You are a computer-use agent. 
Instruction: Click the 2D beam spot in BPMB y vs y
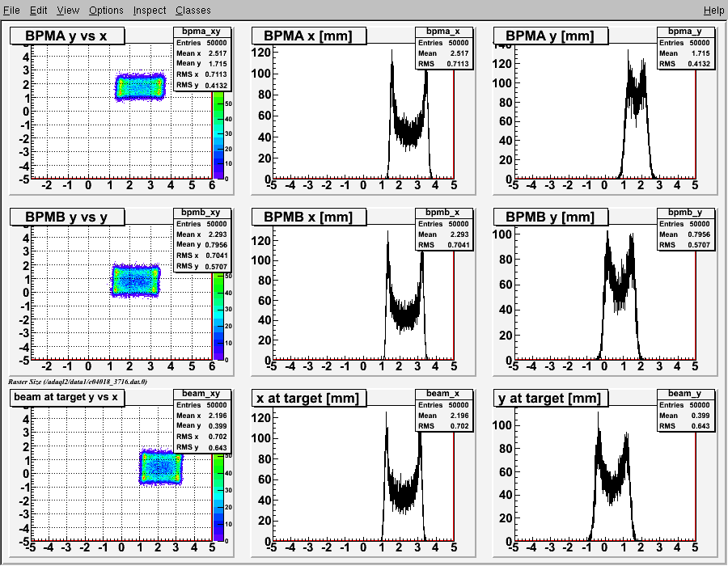136,281
